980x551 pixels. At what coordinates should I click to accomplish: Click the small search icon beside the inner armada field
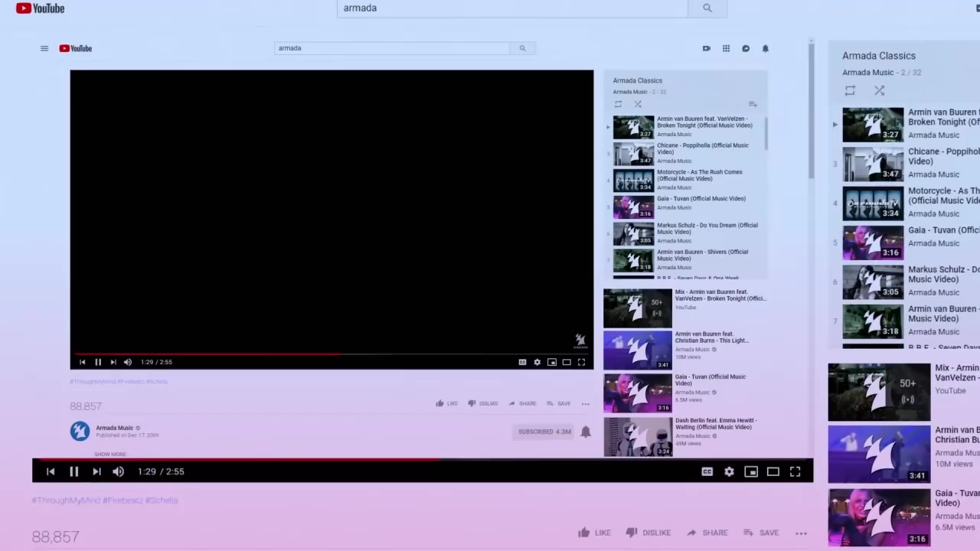[x=522, y=48]
